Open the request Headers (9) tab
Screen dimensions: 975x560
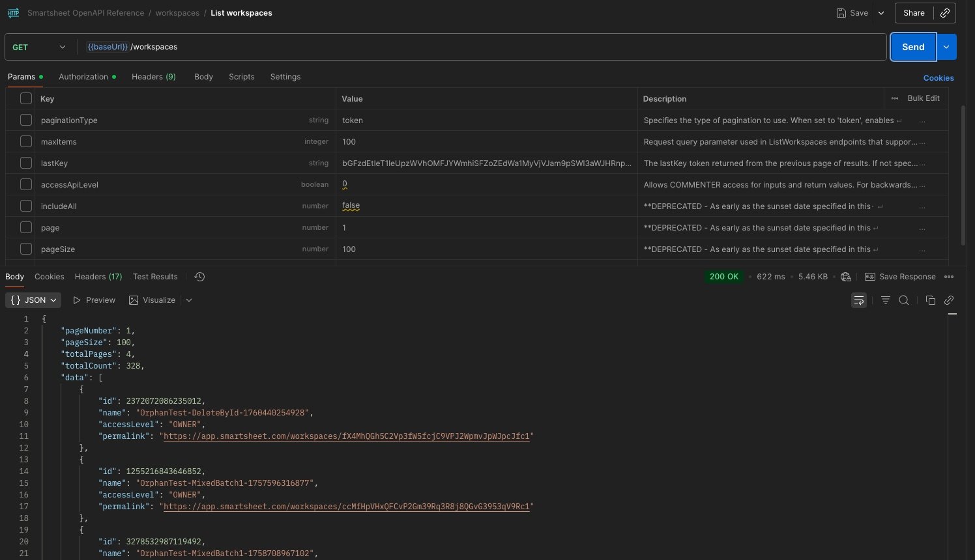[x=154, y=77]
